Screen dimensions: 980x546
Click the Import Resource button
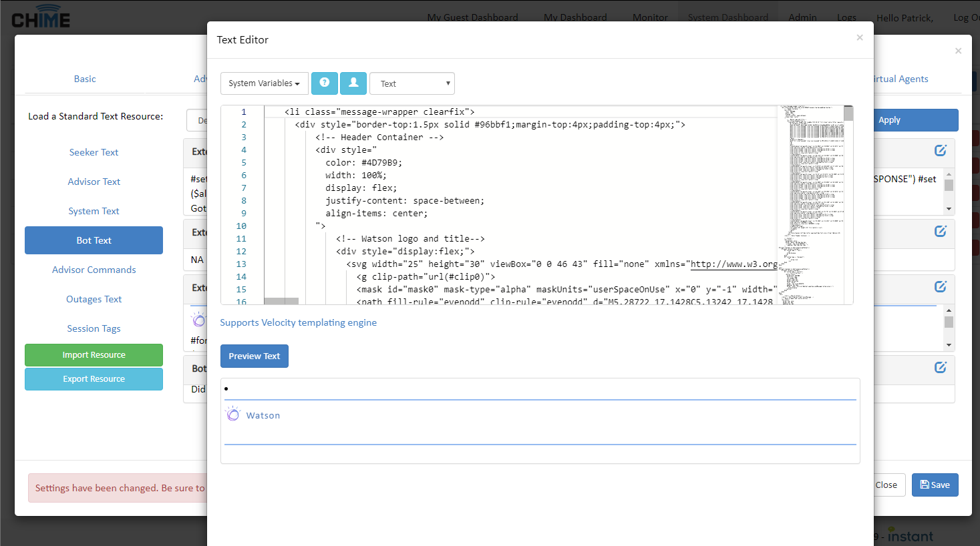point(94,355)
